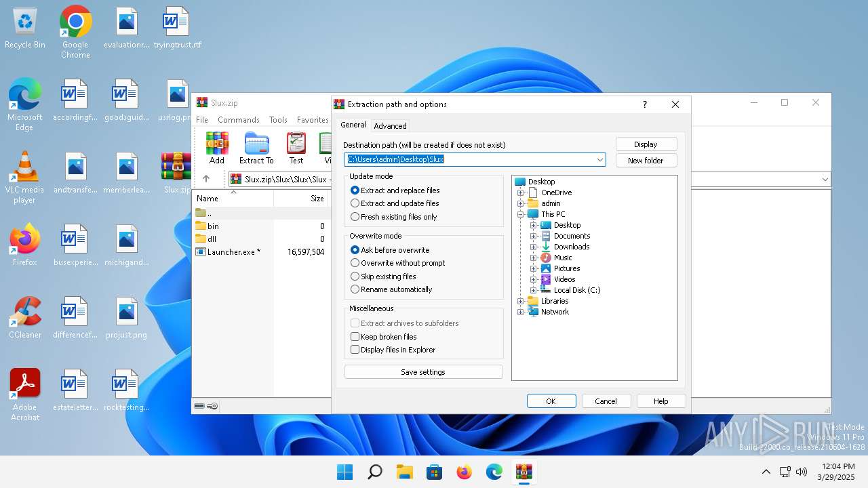The height and width of the screenshot is (488, 868).
Task: Collapse the This PC tree node
Action: [x=521, y=214]
